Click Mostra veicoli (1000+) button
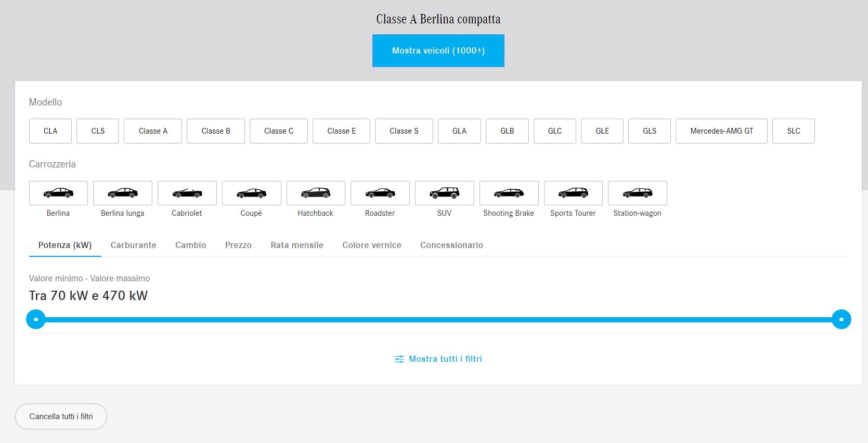This screenshot has width=868, height=443. 438,50
